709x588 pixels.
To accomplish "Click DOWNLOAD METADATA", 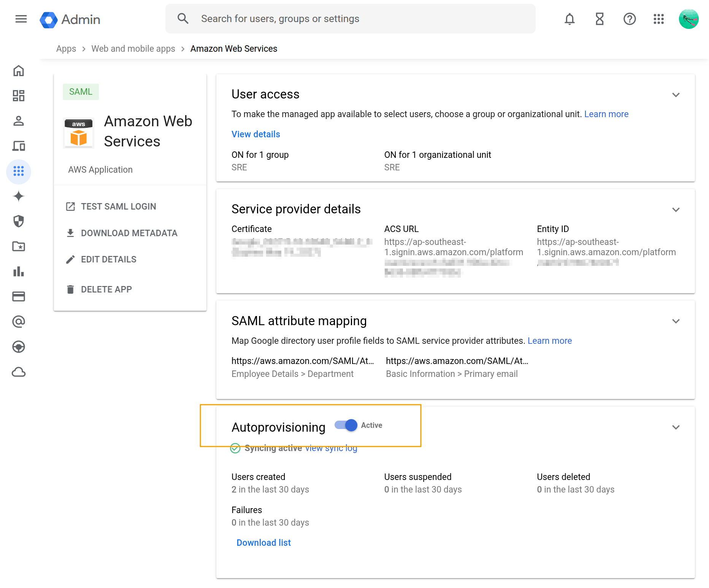I will (122, 233).
